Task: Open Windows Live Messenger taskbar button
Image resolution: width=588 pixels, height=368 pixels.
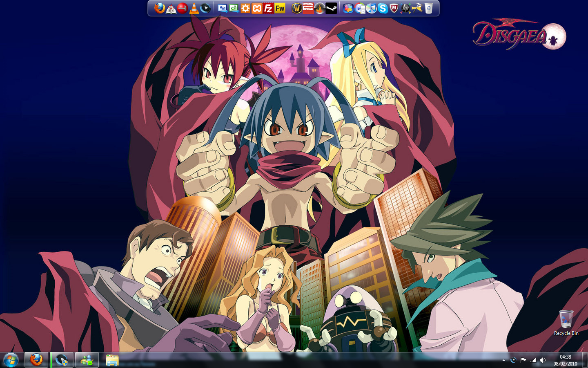Action: pyautogui.click(x=87, y=360)
